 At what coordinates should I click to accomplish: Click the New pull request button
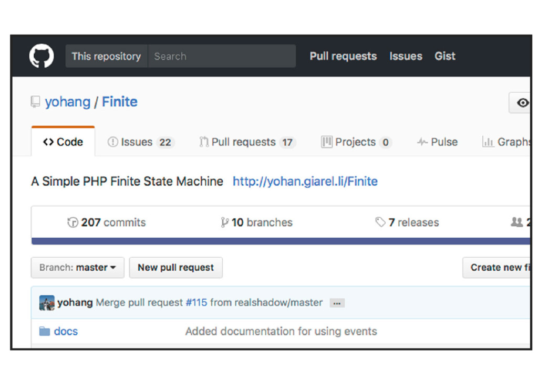click(x=175, y=268)
